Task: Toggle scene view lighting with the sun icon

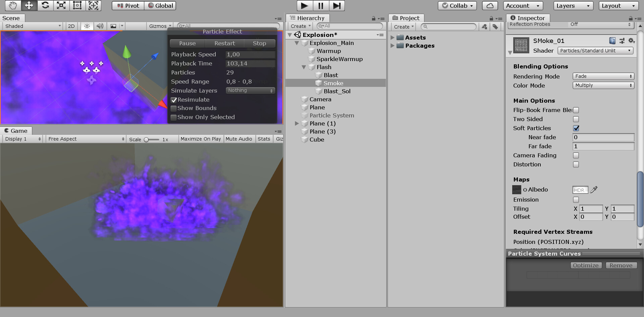Action: pyautogui.click(x=87, y=26)
